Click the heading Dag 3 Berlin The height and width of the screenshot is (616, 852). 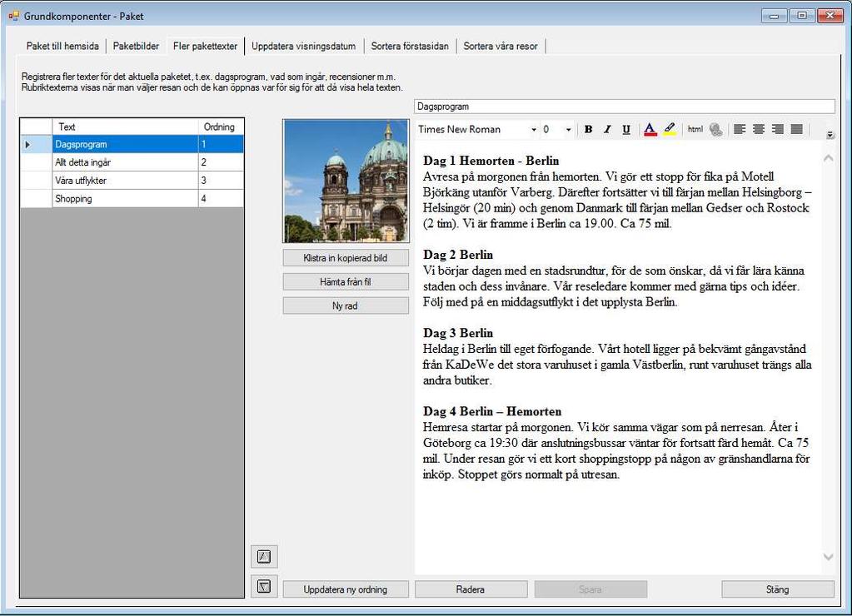pos(458,333)
